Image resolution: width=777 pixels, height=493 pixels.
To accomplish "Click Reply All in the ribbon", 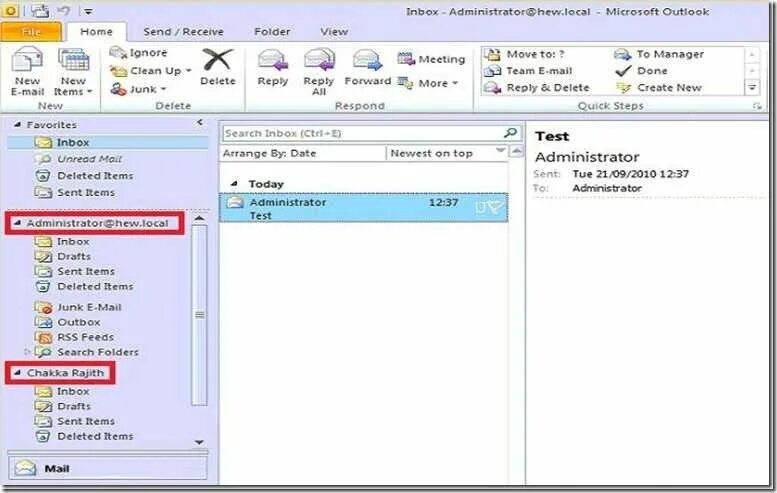I will [x=319, y=72].
